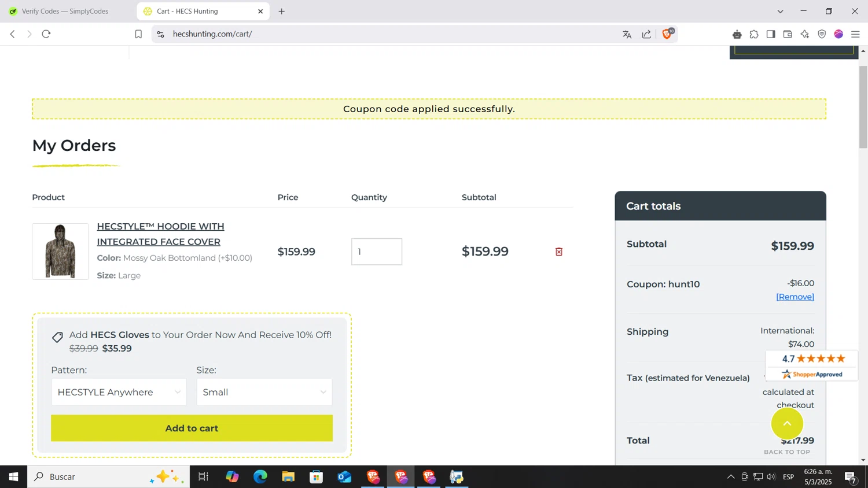
Task: Open Copilot from the taskbar
Action: pyautogui.click(x=232, y=477)
